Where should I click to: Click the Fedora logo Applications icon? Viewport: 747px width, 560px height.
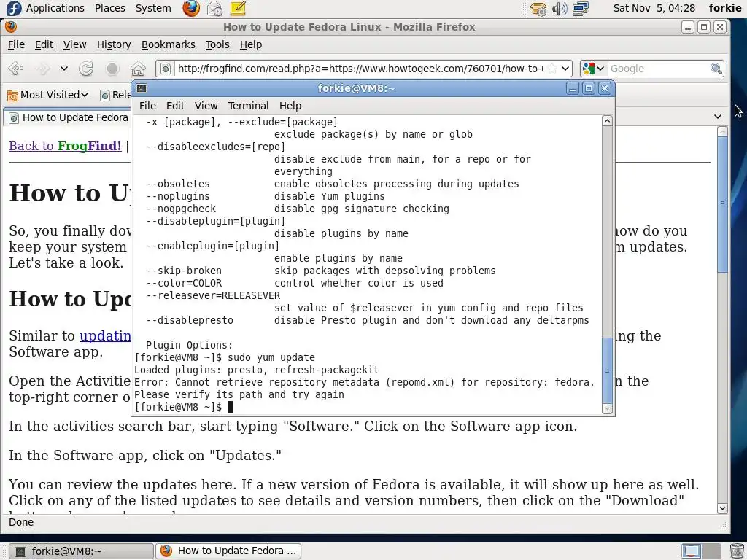point(13,8)
